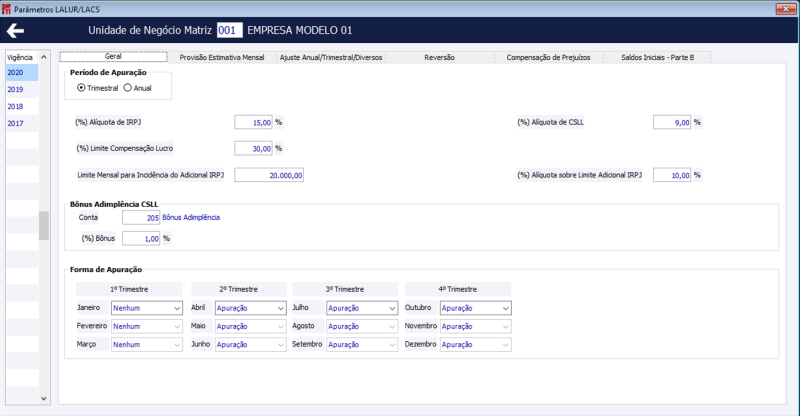Click the Limite Mensal Adicional IRPJ field
Image resolution: width=800 pixels, height=416 pixels.
click(x=269, y=175)
